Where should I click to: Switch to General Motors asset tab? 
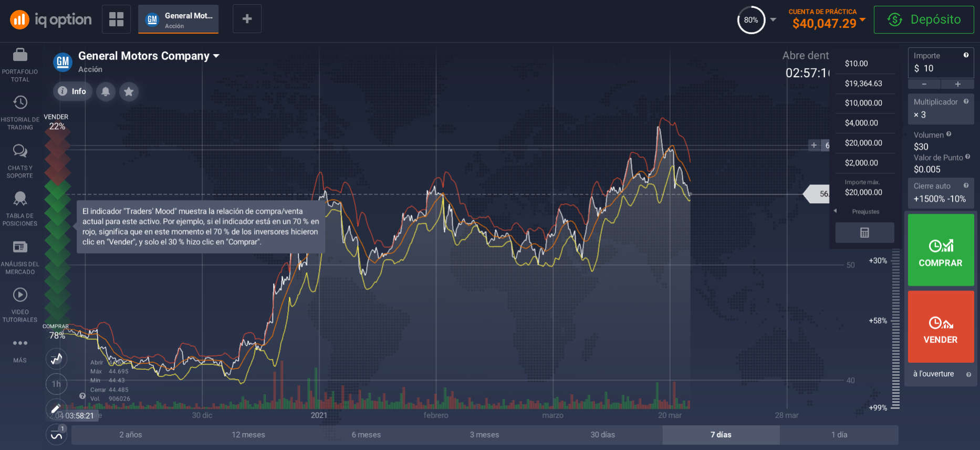[x=178, y=19]
